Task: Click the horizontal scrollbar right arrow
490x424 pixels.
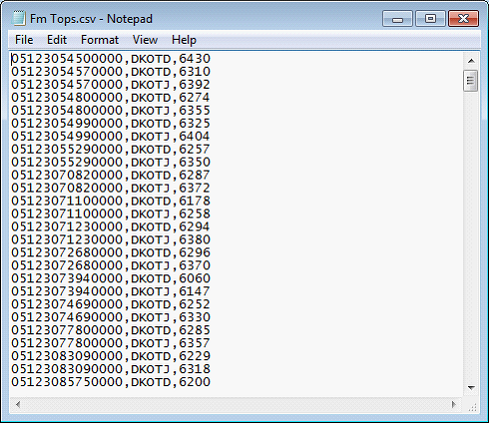Action: (x=453, y=404)
